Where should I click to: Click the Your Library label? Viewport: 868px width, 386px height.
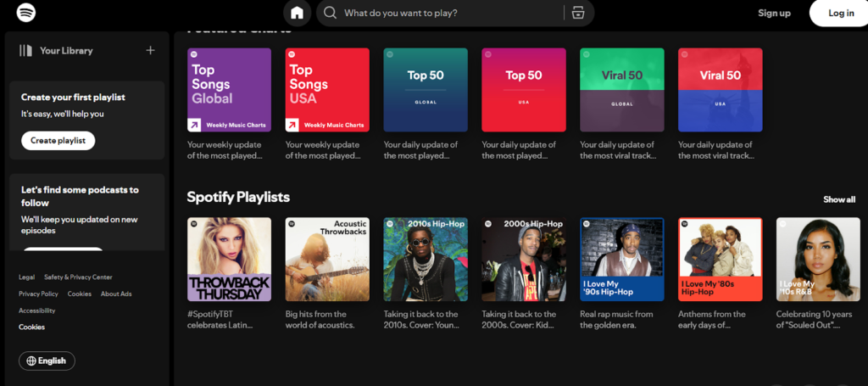coord(66,50)
